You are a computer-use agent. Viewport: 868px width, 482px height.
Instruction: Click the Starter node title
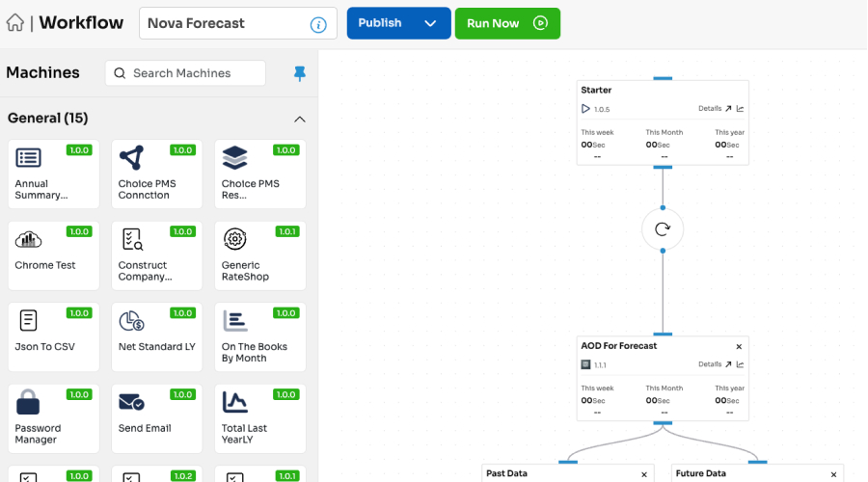pos(596,90)
